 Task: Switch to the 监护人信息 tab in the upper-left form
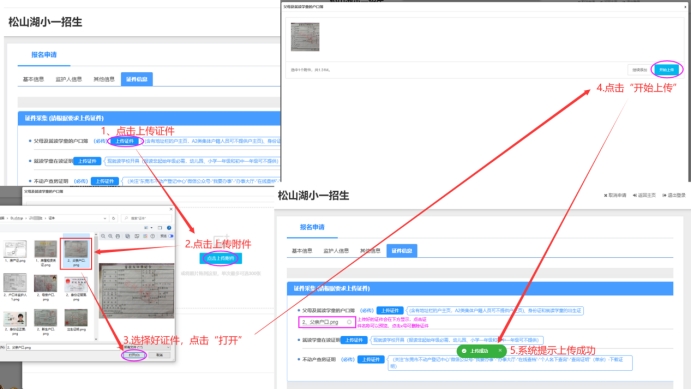coord(68,79)
